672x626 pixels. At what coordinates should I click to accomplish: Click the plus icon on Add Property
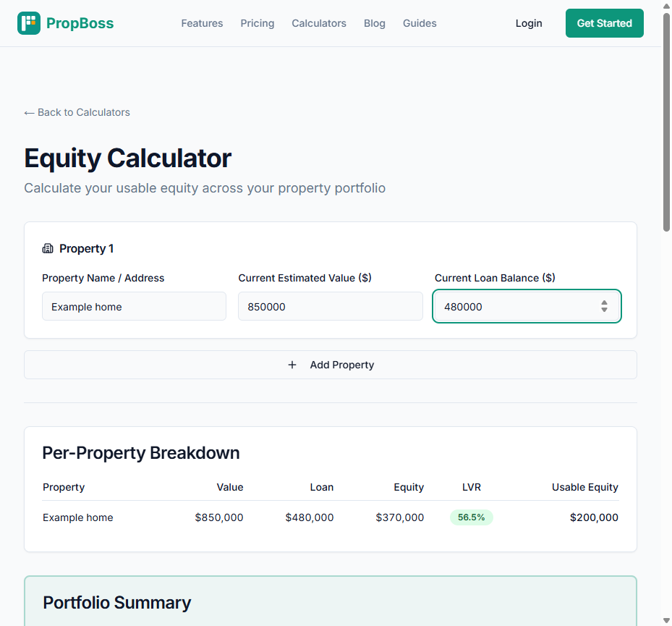292,365
